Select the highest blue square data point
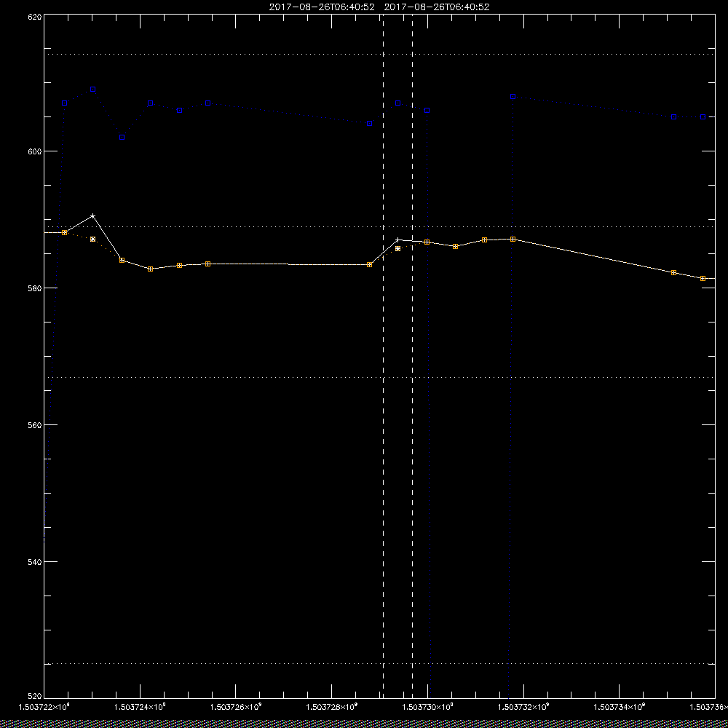 93,89
